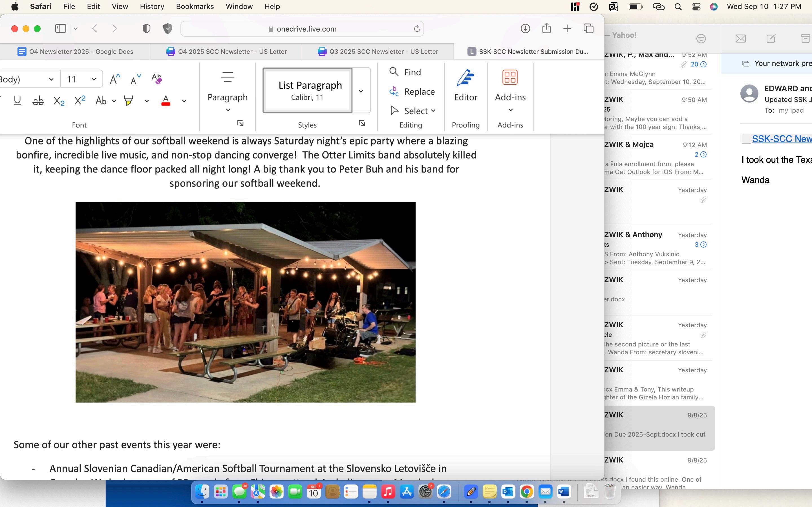
Task: Click the Clear Formatting icon
Action: coord(157,79)
